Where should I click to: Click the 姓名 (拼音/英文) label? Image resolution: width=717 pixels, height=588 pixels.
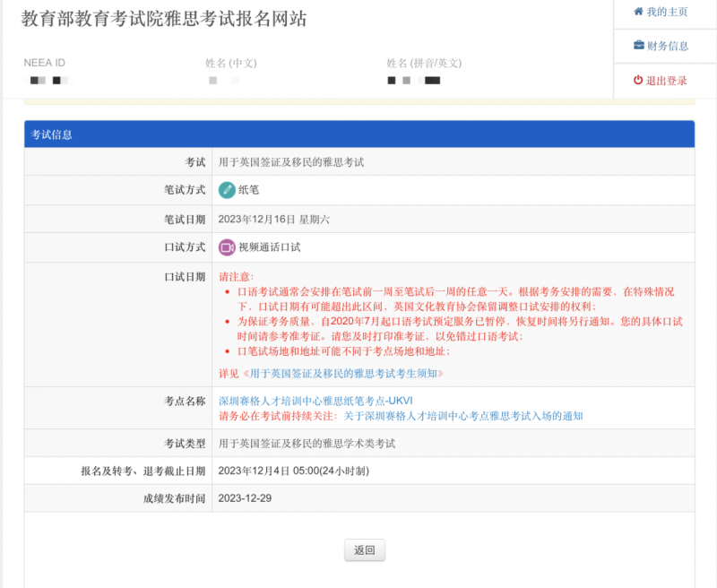click(424, 63)
